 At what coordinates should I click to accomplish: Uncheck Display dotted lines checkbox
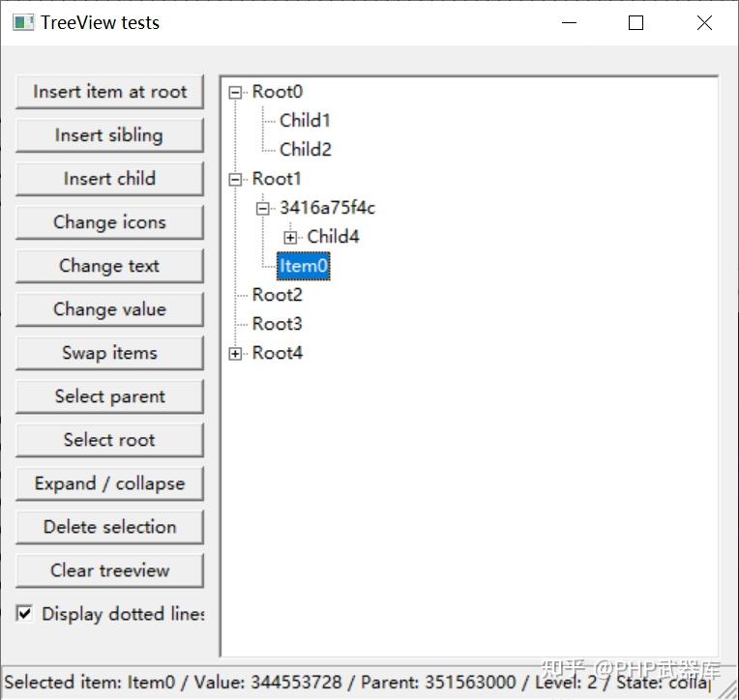[x=24, y=613]
